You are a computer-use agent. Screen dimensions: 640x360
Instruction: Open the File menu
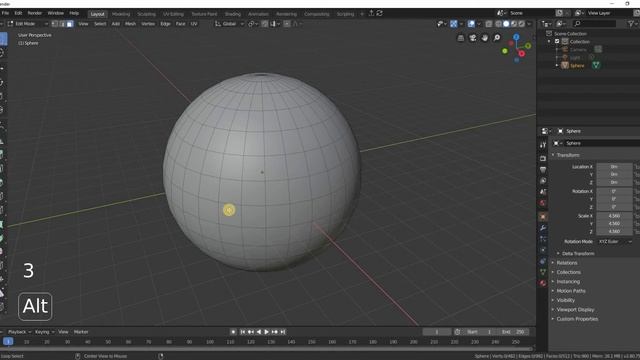5,13
